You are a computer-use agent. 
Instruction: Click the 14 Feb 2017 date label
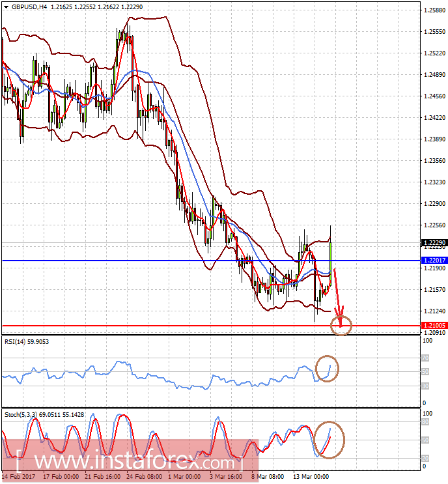[x=18, y=477]
